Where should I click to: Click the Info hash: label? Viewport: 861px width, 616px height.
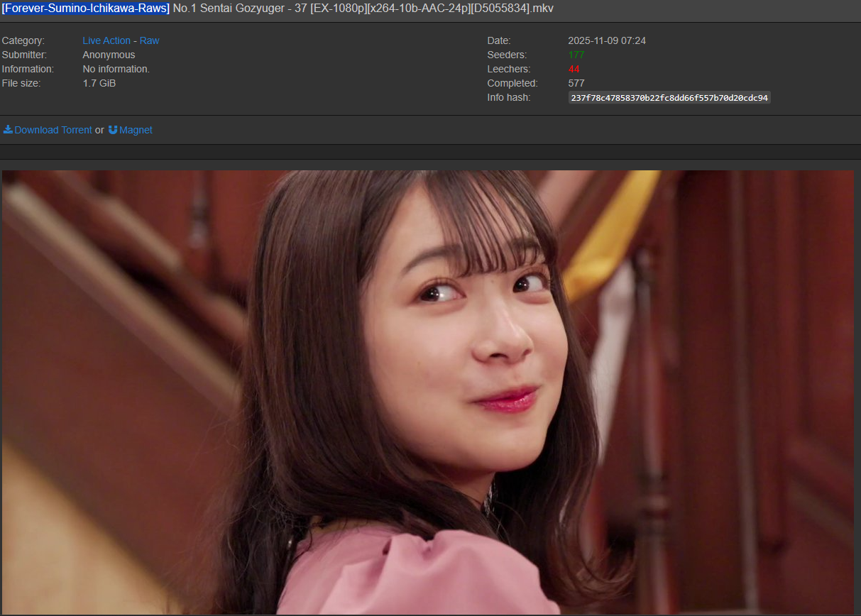pyautogui.click(x=509, y=97)
